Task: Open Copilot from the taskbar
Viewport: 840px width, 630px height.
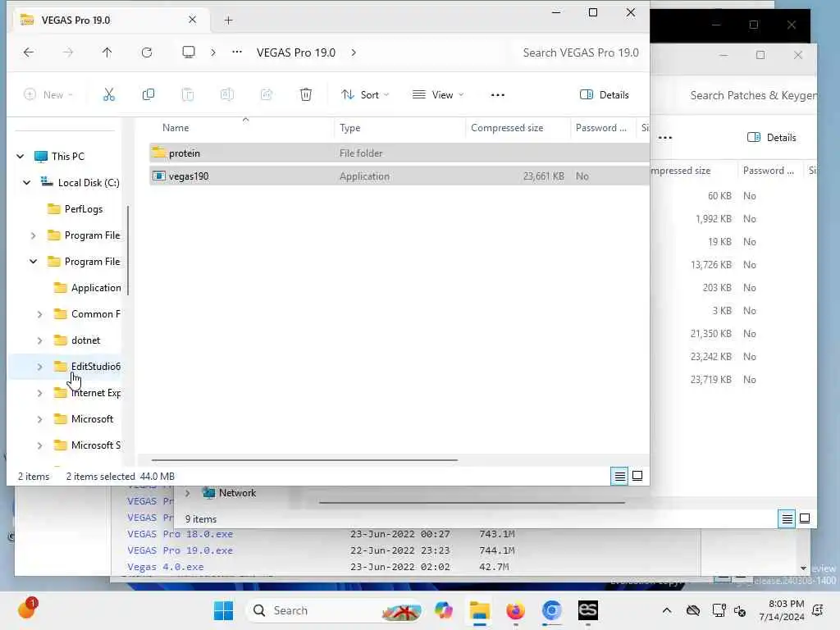Action: (x=444, y=610)
